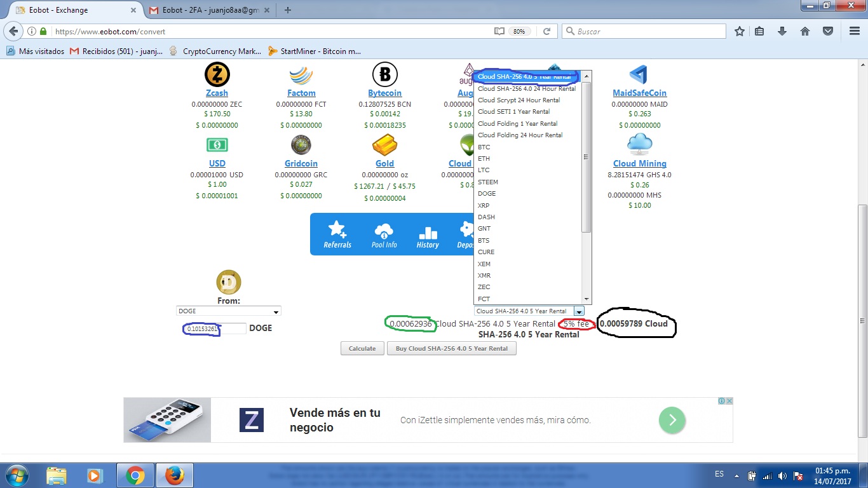Click the 80% zoom level indicator
868x488 pixels.
519,31
